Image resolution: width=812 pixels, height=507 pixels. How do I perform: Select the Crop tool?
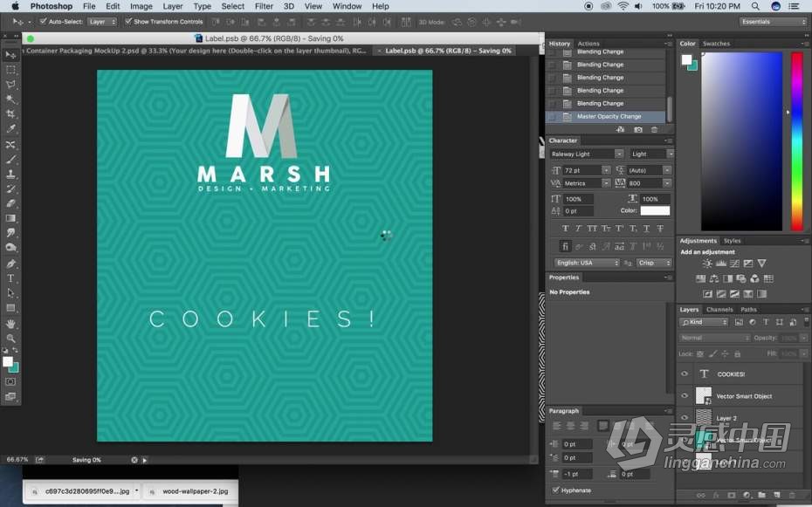coord(10,113)
